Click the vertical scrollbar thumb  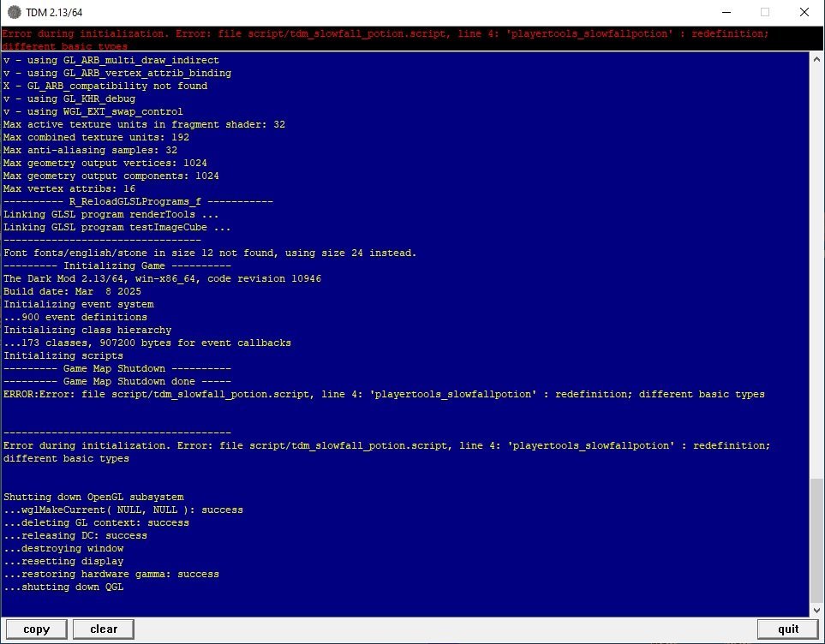pos(816,541)
